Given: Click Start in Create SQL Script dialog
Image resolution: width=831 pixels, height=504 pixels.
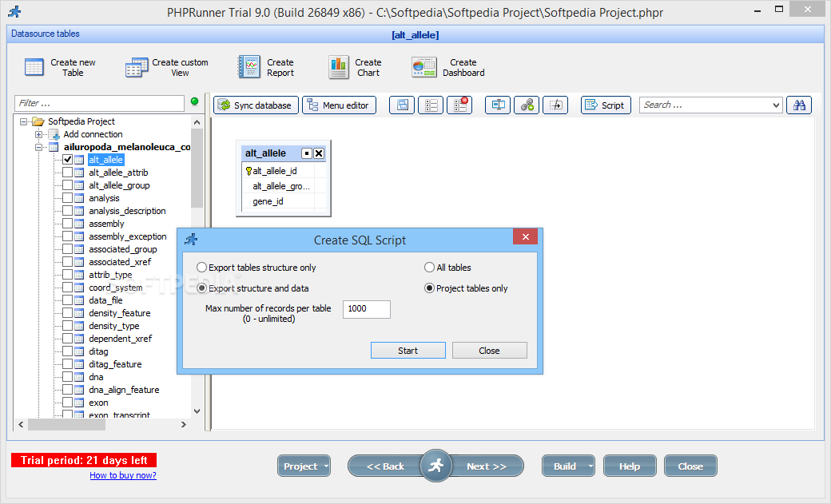Looking at the screenshot, I should [x=408, y=351].
